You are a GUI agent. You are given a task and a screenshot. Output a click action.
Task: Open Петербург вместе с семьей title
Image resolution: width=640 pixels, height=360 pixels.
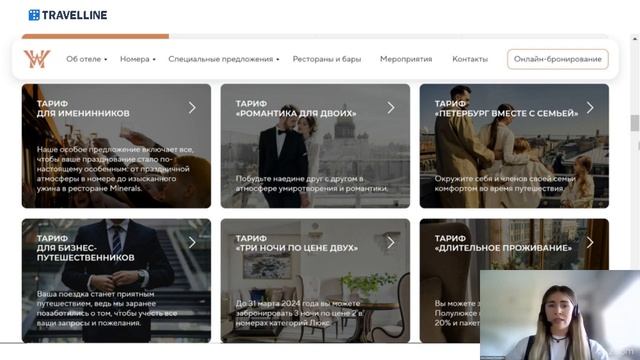click(x=506, y=109)
